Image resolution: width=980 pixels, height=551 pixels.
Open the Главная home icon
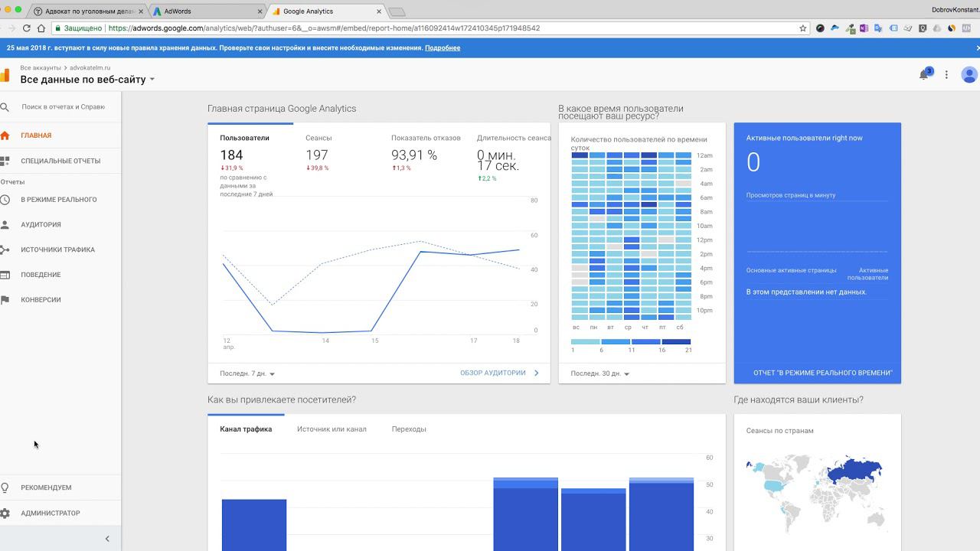tap(5, 135)
